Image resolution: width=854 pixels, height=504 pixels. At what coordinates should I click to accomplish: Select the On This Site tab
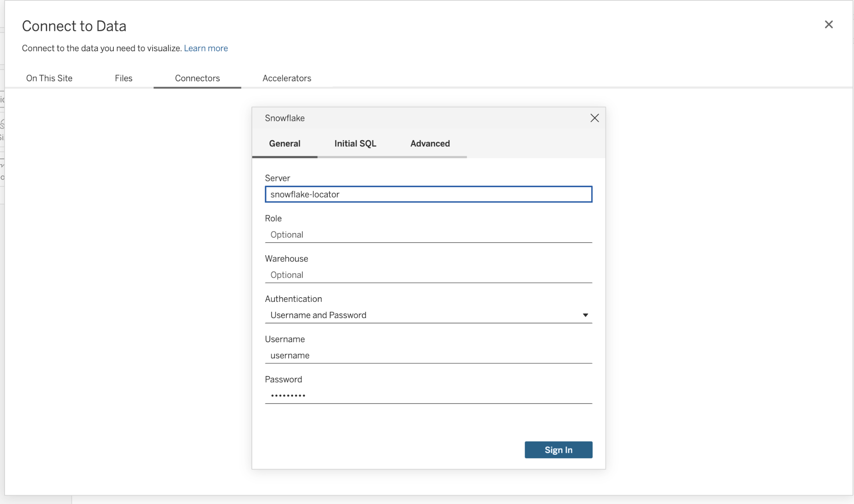coord(49,78)
